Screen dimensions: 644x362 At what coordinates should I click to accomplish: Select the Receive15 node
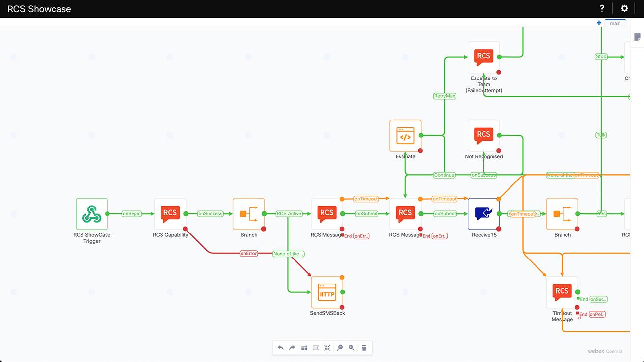point(484,214)
